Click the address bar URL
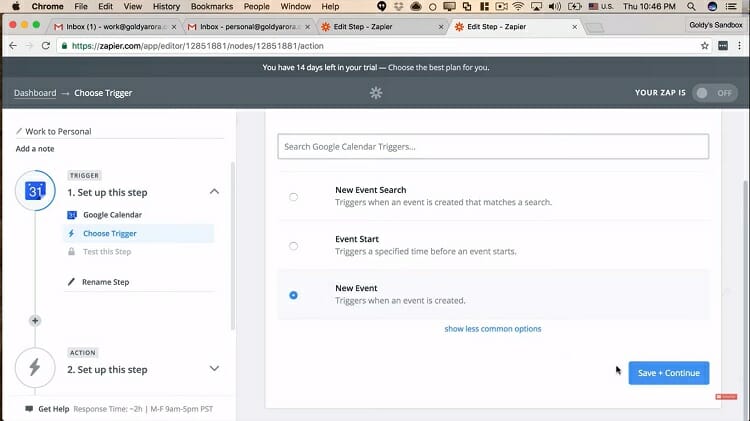 coord(198,46)
